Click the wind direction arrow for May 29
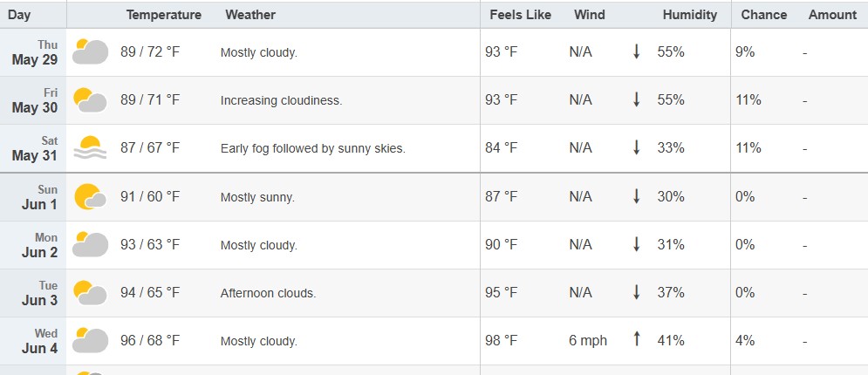The width and height of the screenshot is (868, 375). coord(637,52)
